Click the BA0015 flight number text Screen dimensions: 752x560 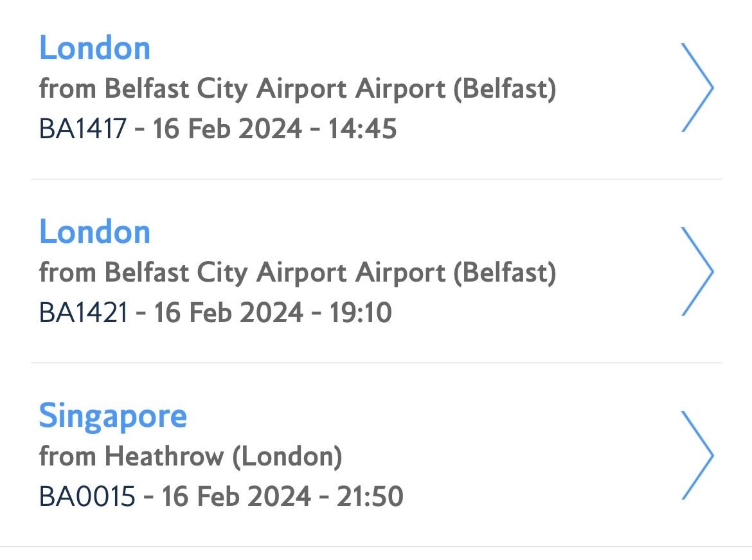tap(85, 497)
